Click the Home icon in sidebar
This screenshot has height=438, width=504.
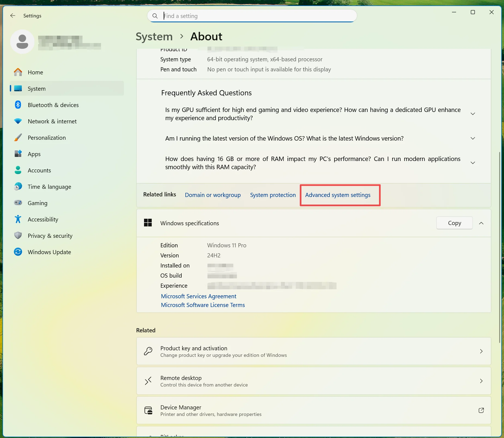point(18,72)
